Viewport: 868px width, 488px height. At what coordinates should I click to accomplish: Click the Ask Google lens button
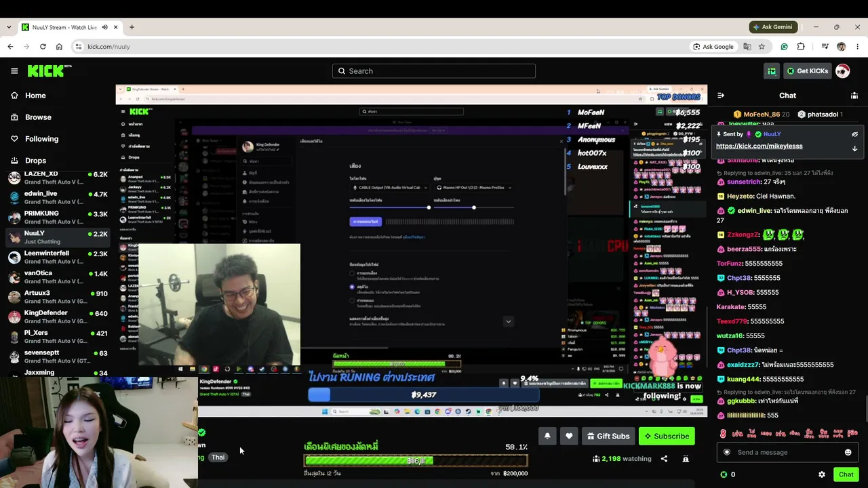[x=713, y=47]
